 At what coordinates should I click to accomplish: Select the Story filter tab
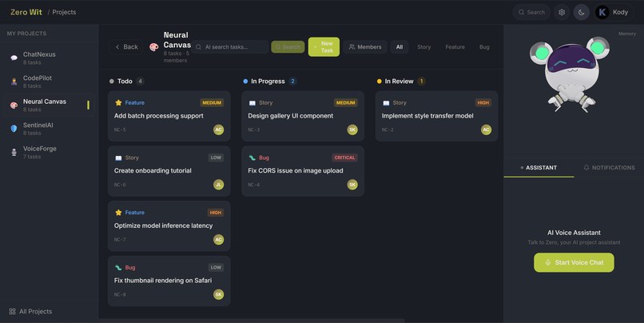[x=423, y=47]
